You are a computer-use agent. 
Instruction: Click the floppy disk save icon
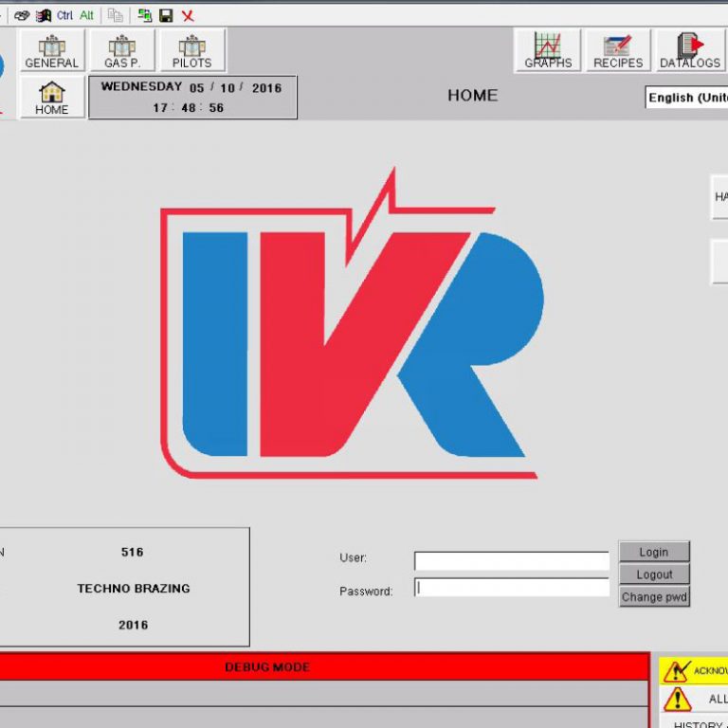[x=166, y=16]
